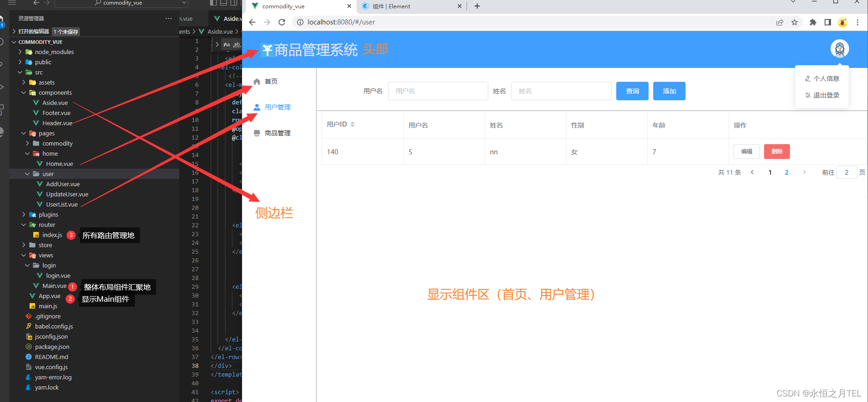Expand the store folder
Viewport: 868px width, 402px height.
pyautogui.click(x=24, y=245)
